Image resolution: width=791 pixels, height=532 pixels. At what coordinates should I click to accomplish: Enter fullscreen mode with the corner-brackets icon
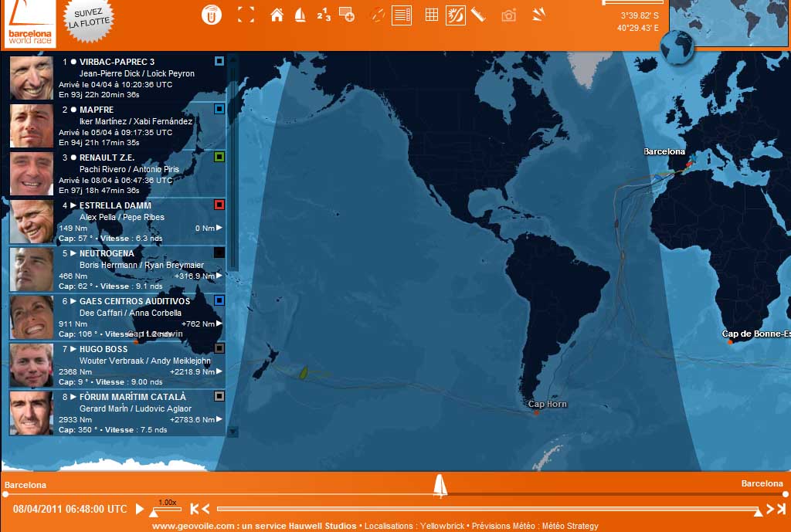246,15
